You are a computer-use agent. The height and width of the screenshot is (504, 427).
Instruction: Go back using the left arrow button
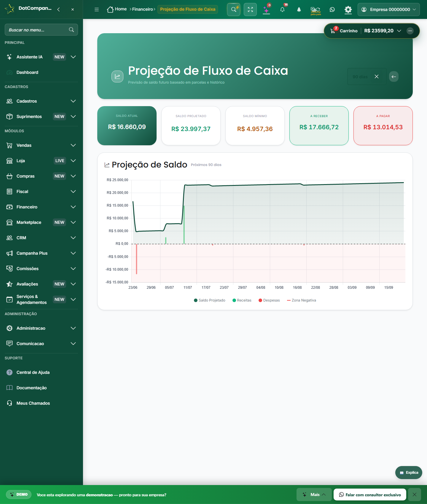click(x=394, y=76)
